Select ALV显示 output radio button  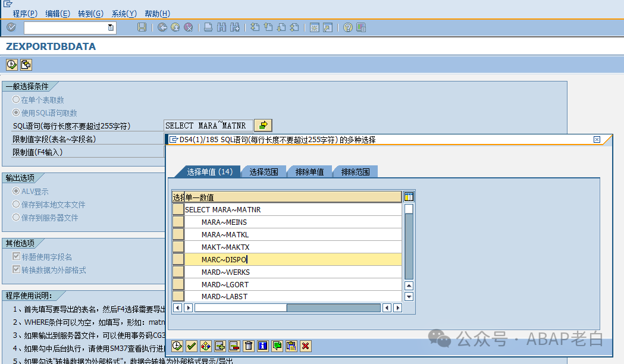(16, 191)
